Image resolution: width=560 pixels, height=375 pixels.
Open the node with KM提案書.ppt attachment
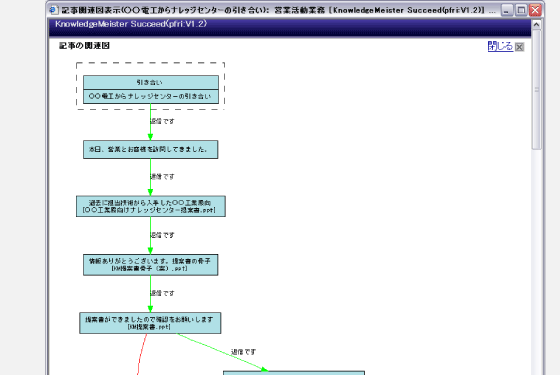[x=150, y=323]
